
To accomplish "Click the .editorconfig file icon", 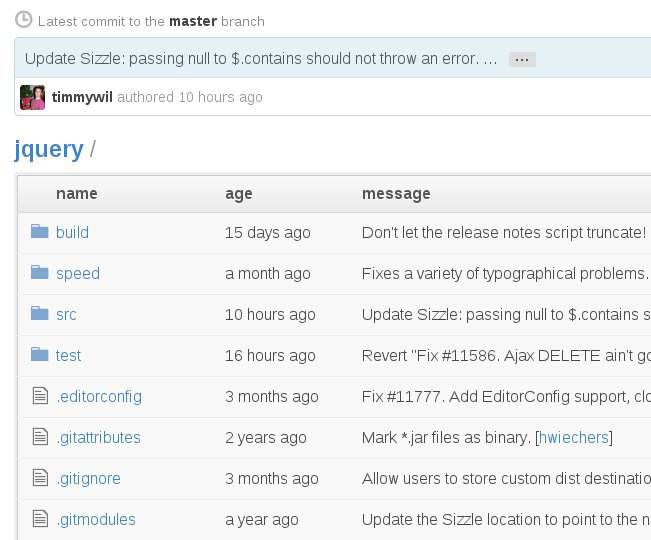I will [x=40, y=395].
